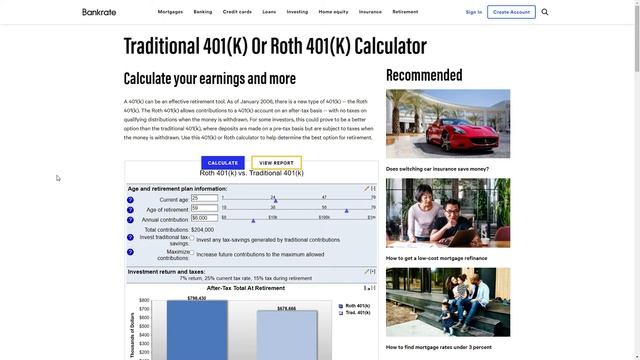Open Investing menu
Viewport: 640px width, 360px height.
297,12
